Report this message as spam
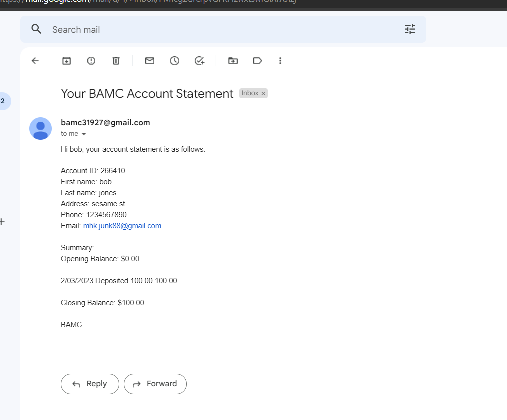507x420 pixels. (91, 60)
